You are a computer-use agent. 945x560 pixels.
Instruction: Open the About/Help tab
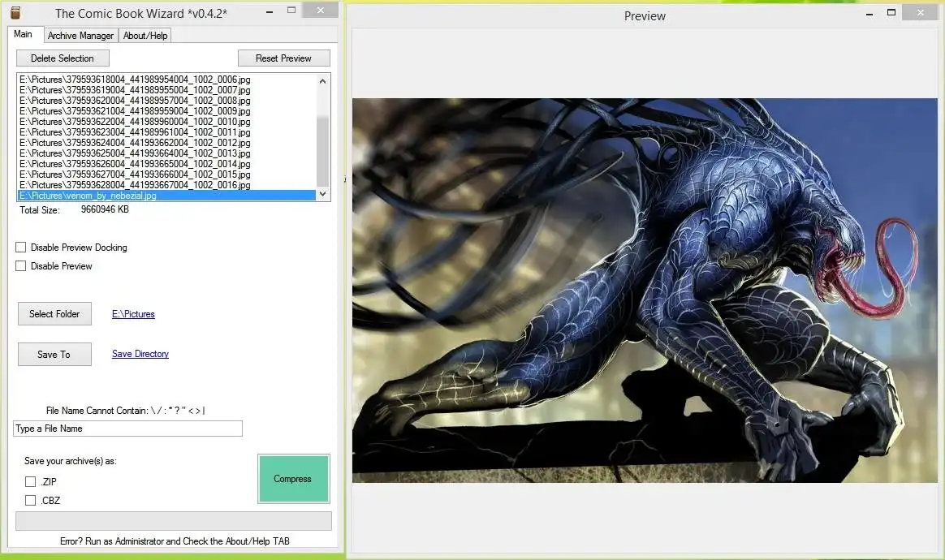tap(145, 36)
